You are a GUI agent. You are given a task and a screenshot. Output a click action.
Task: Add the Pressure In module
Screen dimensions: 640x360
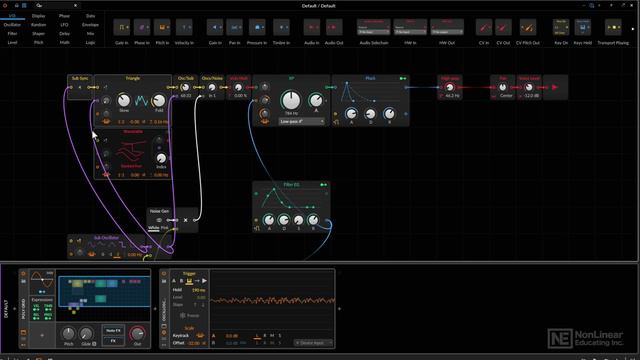pos(257,27)
